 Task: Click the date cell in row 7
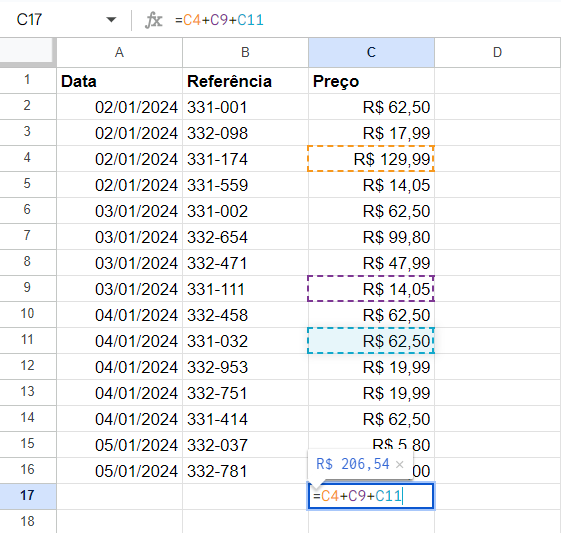point(119,237)
